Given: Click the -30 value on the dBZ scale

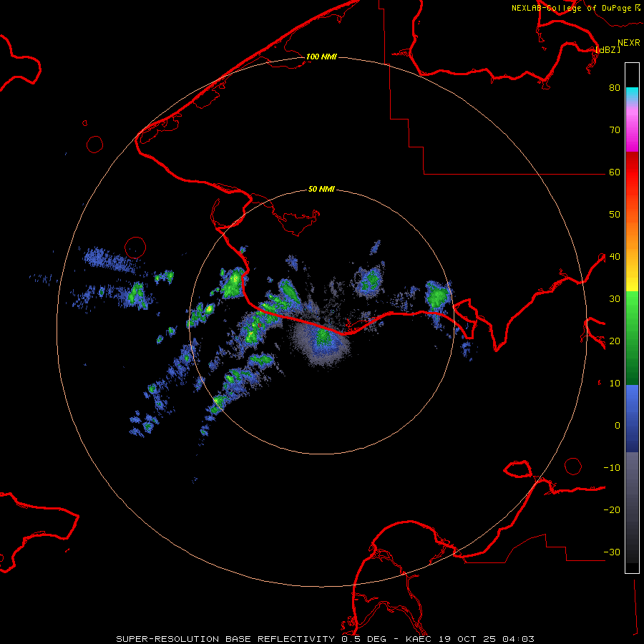Looking at the screenshot, I should click(x=612, y=552).
